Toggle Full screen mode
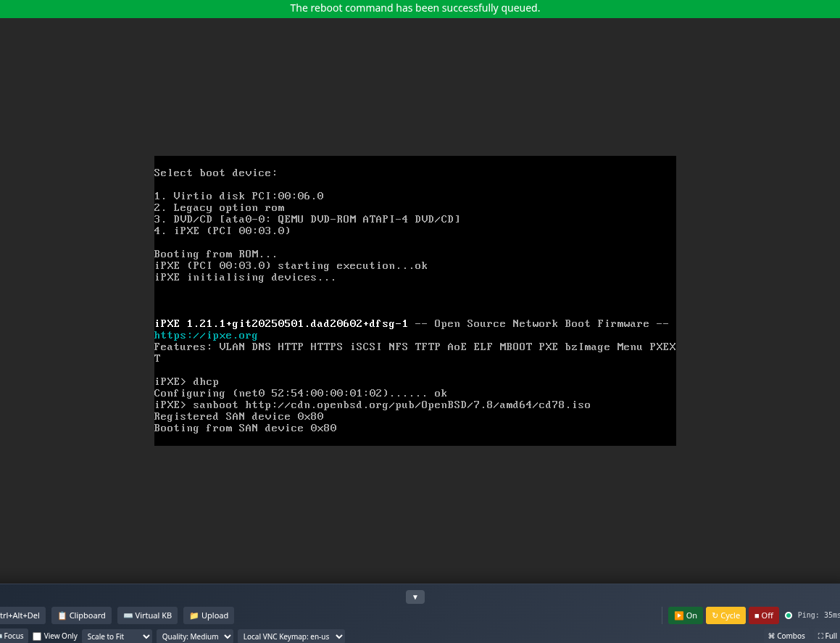 point(826,636)
